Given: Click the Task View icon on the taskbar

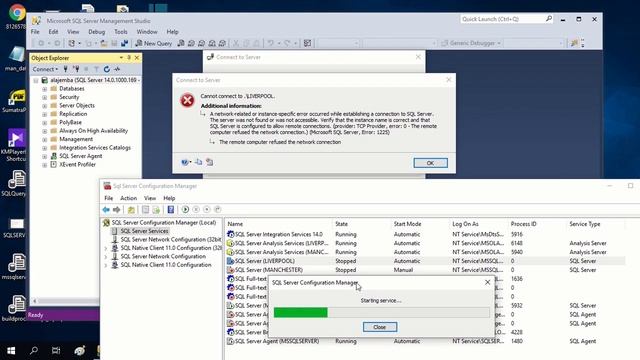Looking at the screenshot, I should [x=56, y=351].
